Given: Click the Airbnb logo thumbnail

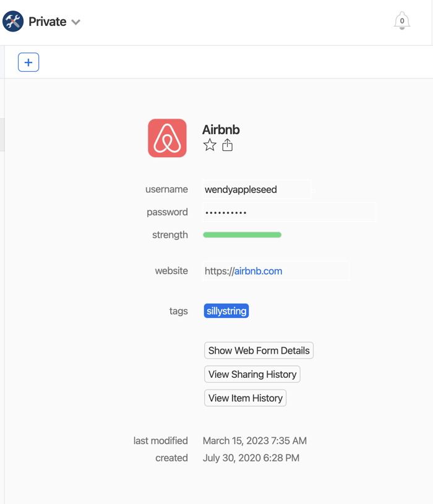Looking at the screenshot, I should tap(167, 138).
